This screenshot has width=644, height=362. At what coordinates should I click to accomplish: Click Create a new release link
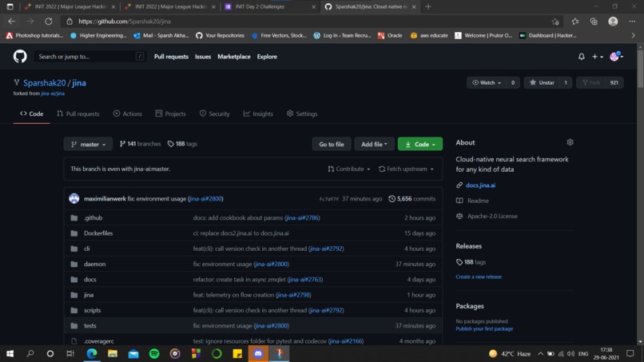[x=479, y=277]
